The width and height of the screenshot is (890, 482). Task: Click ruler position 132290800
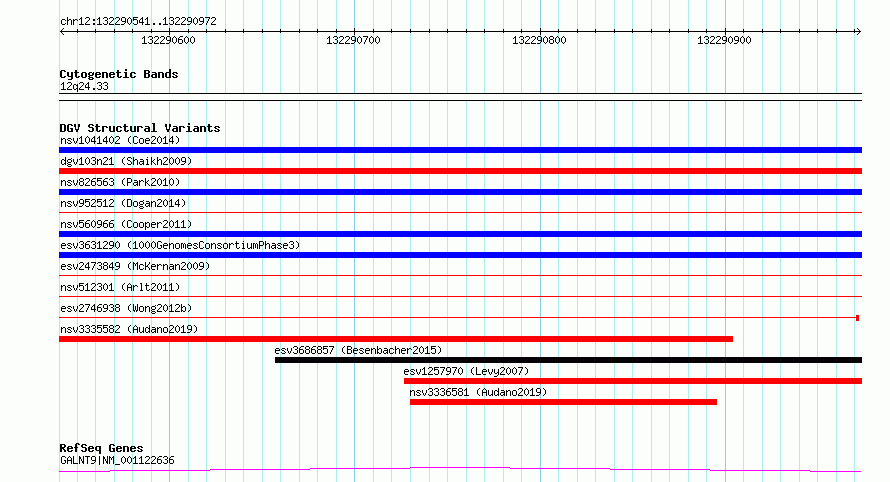[x=539, y=40]
